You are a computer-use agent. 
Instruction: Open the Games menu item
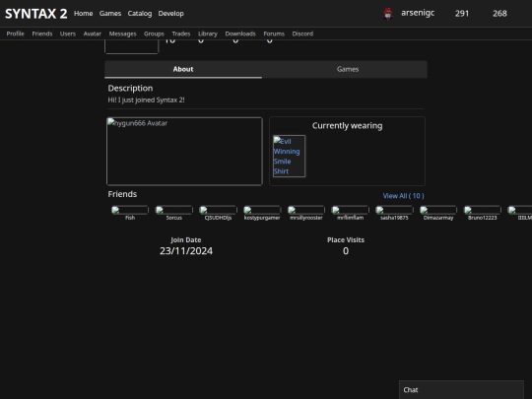click(110, 14)
